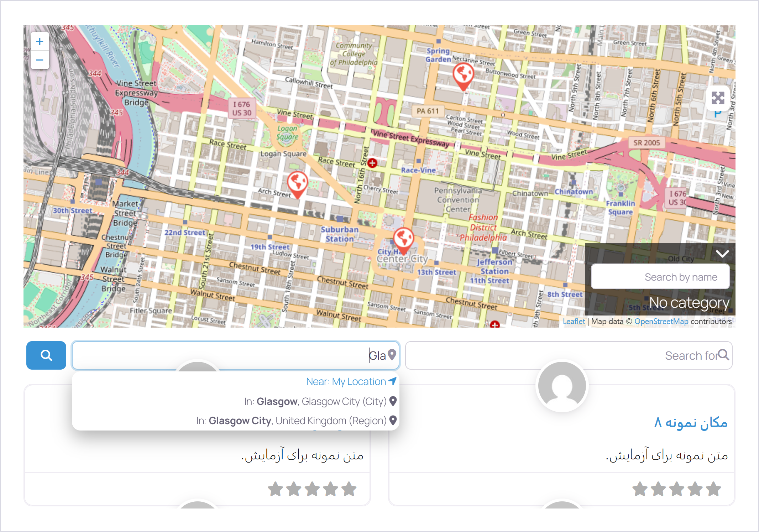The width and height of the screenshot is (759, 532).
Task: Open the مکان نمونه ۸ listing title
Action: [691, 423]
